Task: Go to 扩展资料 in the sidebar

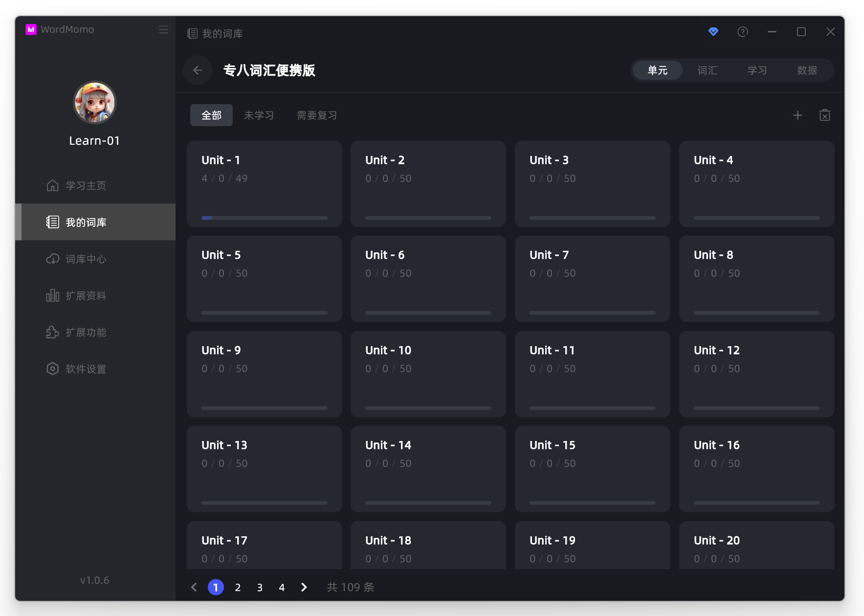Action: [x=86, y=296]
